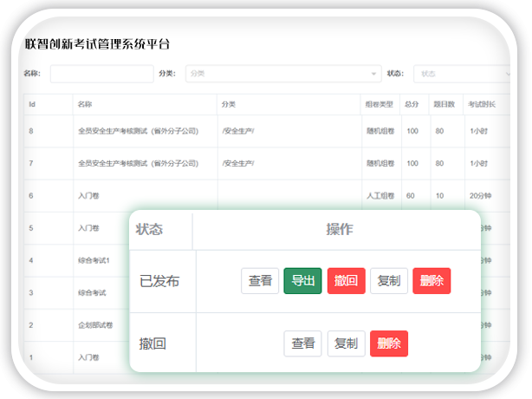
Task: Click 复制 in the 已发布 row
Action: [389, 281]
